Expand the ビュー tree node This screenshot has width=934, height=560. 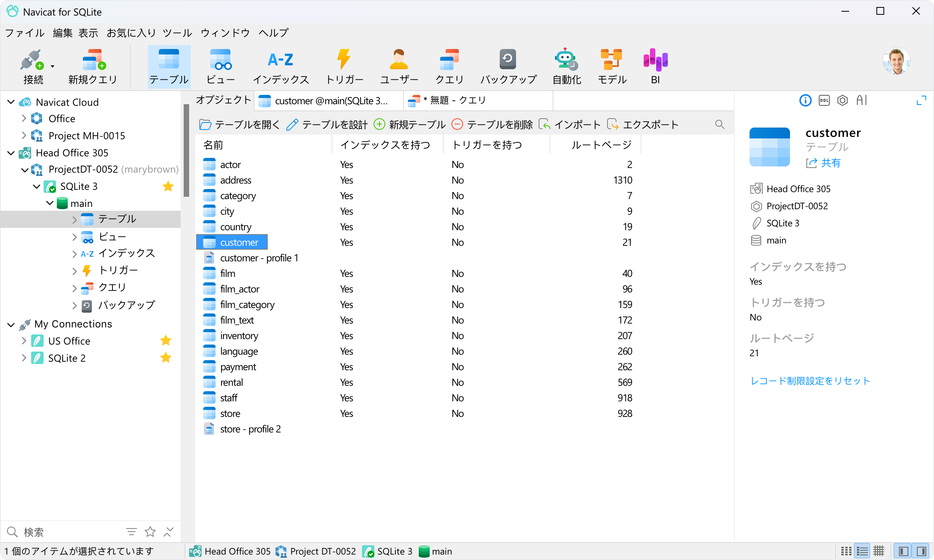(x=74, y=236)
